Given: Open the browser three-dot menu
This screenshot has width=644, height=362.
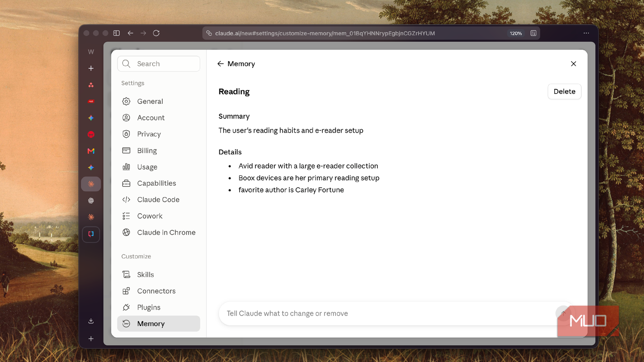Looking at the screenshot, I should [x=586, y=33].
